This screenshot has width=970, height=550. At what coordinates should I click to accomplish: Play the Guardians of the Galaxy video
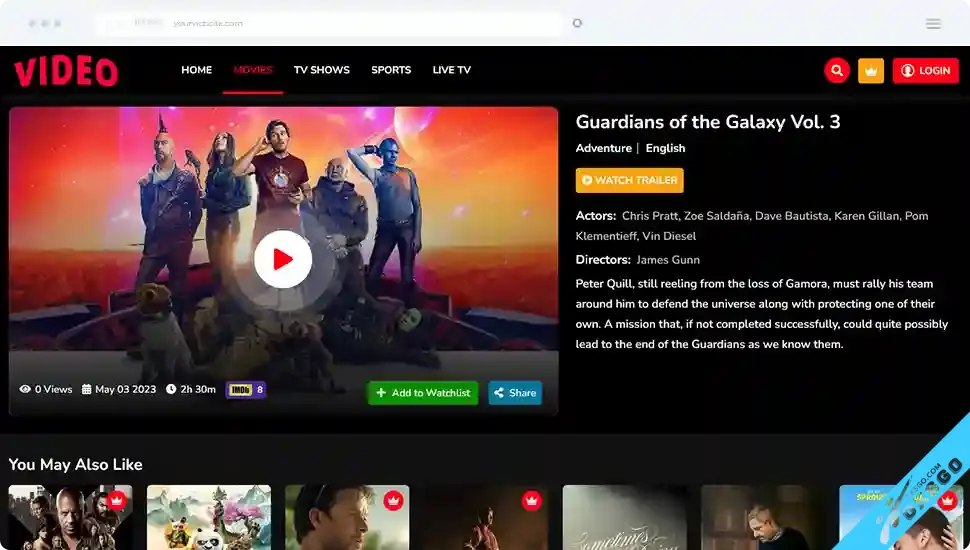coord(283,259)
